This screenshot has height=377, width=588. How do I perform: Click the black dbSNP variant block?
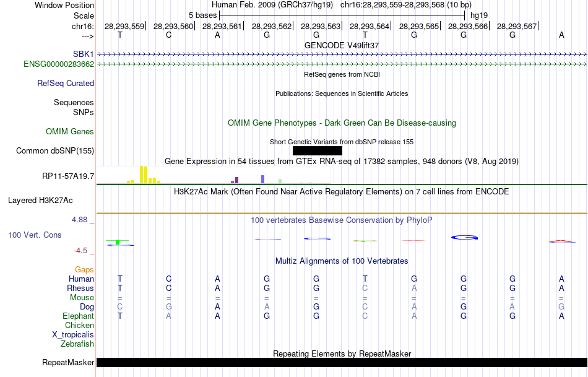(x=318, y=151)
